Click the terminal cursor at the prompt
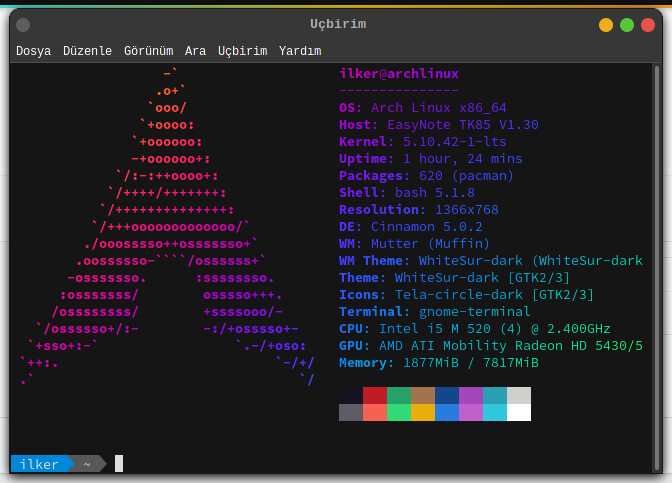 [119, 463]
